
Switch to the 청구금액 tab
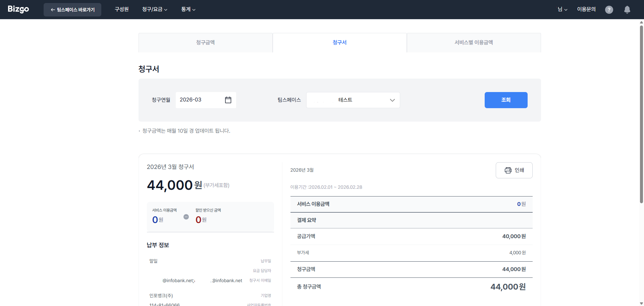pyautogui.click(x=206, y=42)
